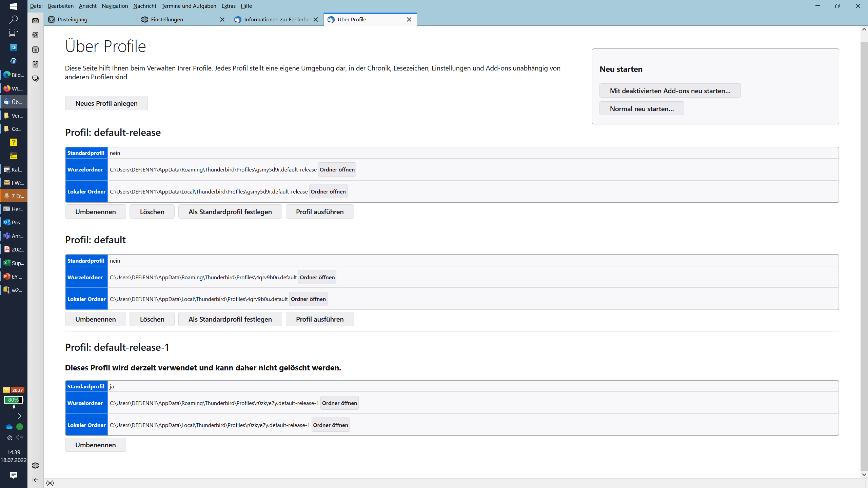Expand hidden system tray icons chevron
The width and height of the screenshot is (868, 488).
(19, 416)
